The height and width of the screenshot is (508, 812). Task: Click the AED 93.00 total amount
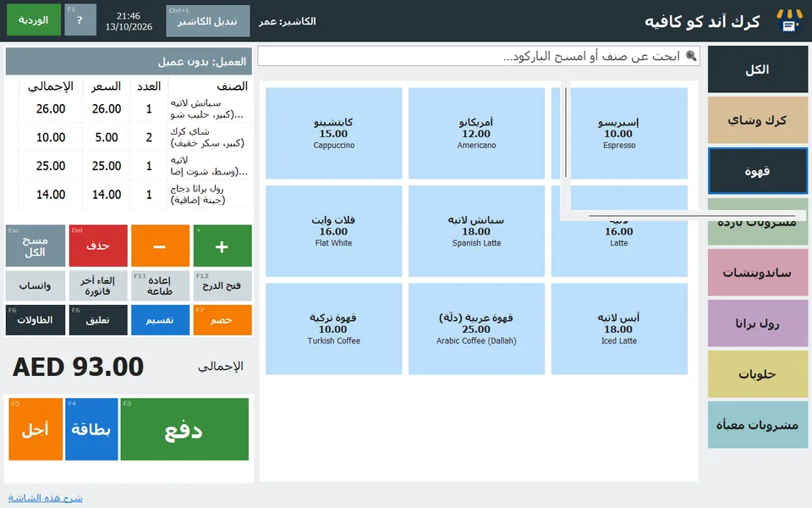[78, 367]
